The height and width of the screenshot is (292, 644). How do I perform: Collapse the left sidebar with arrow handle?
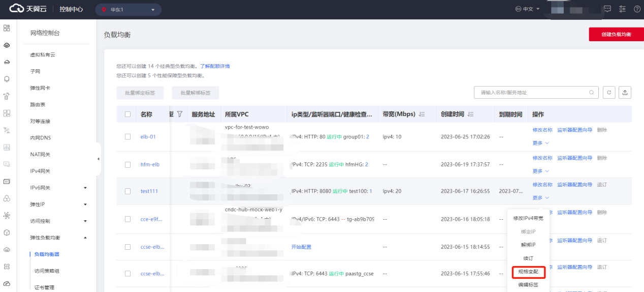pos(98,159)
